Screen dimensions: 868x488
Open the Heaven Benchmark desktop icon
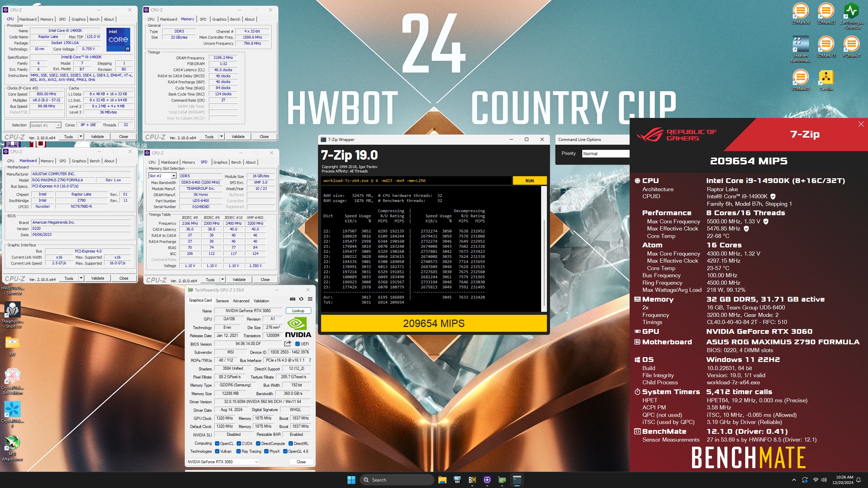click(801, 49)
